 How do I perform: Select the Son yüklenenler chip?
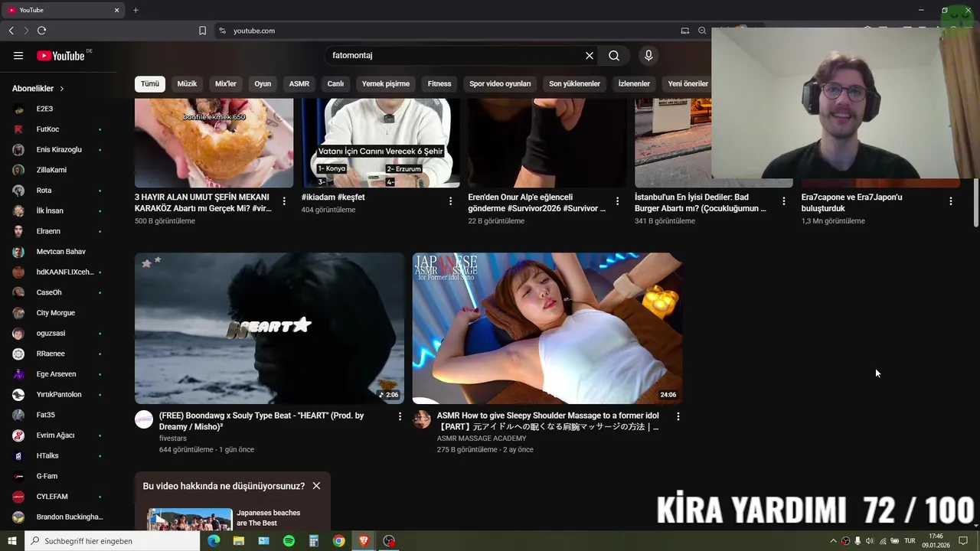tap(574, 83)
